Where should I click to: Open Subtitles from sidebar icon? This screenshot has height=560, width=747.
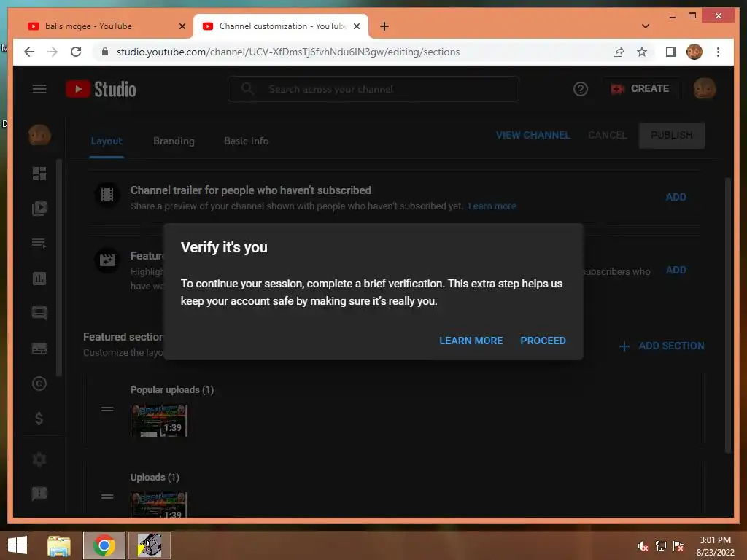click(39, 349)
